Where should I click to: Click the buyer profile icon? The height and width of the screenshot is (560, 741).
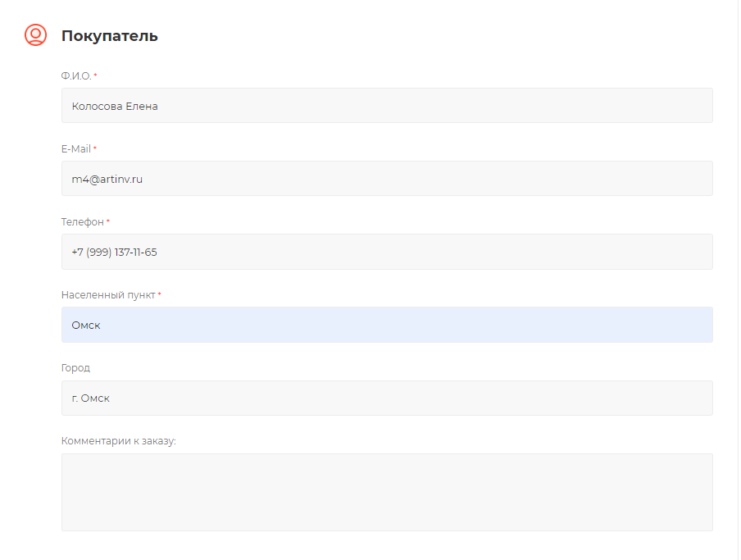point(35,35)
